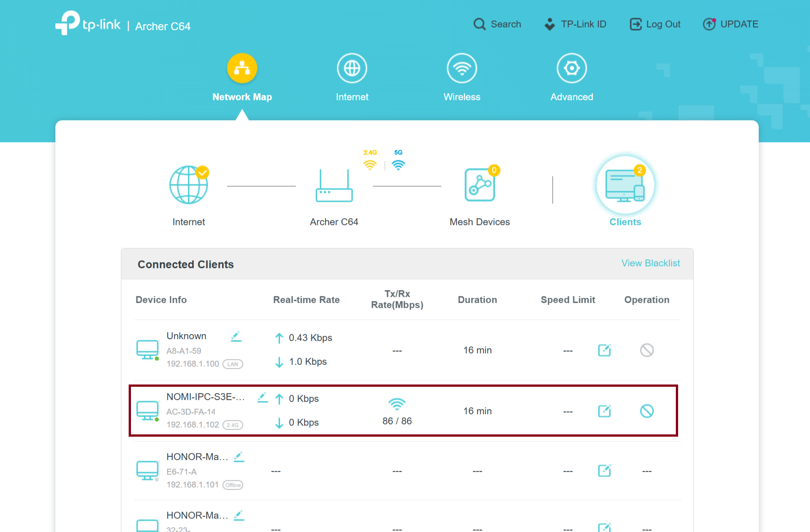Click the 1.0 Kbps download rate
The image size is (810, 532).
(308, 362)
